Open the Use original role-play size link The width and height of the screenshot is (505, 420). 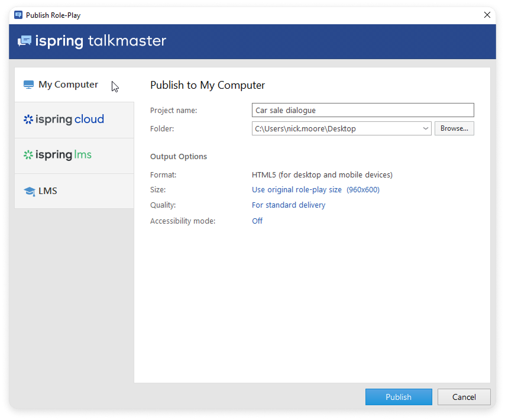click(x=297, y=190)
